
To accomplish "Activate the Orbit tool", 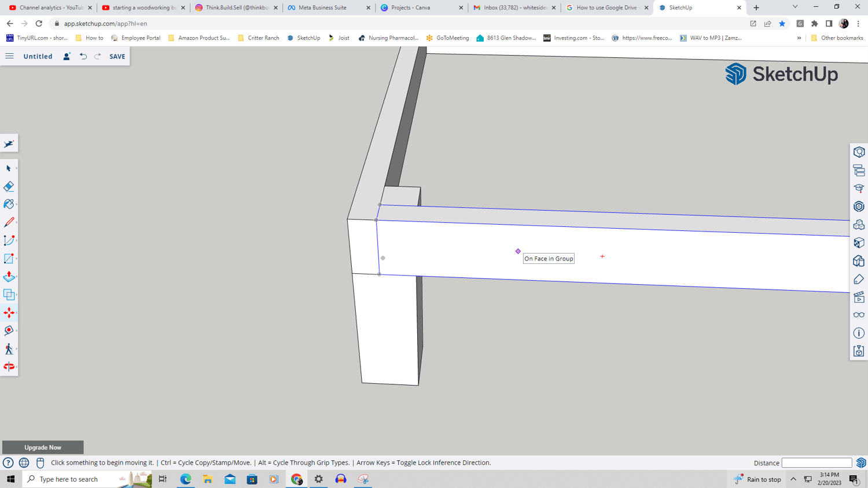I will tap(9, 366).
